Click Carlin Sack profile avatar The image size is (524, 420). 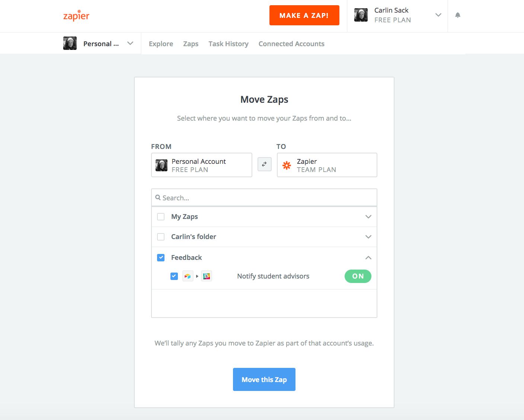pyautogui.click(x=361, y=15)
